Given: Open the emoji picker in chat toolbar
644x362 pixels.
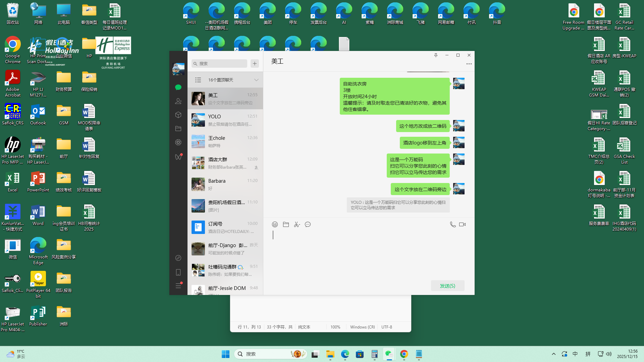Looking at the screenshot, I should [275, 225].
